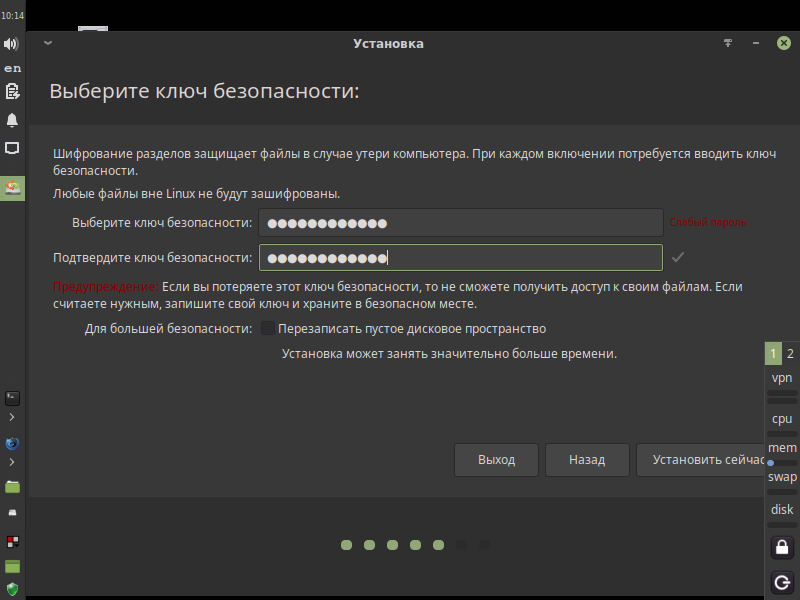800x600 pixels.
Task: Click the lock screen padlock icon
Action: [782, 547]
